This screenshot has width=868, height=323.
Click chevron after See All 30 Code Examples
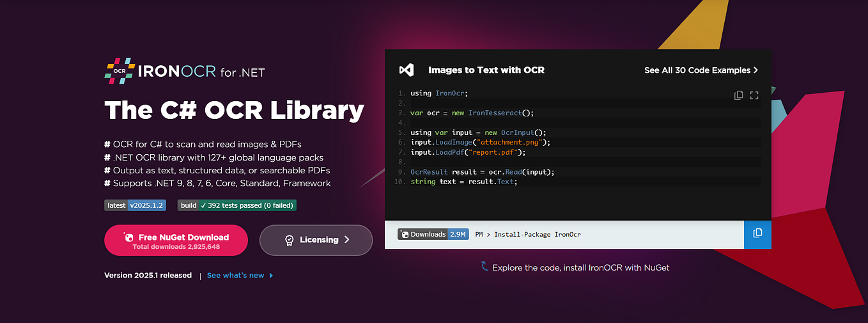coord(756,70)
